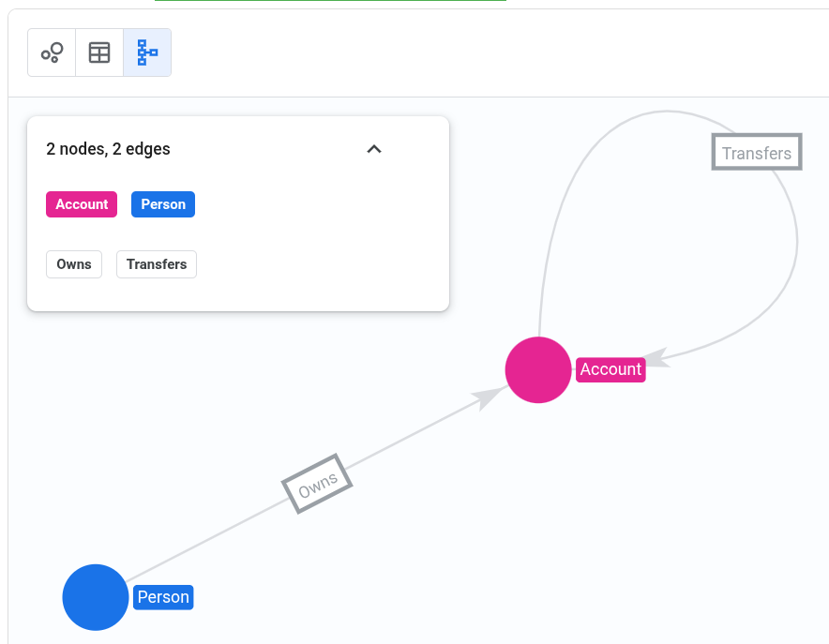Viewport: 829px width, 644px height.
Task: Switch to the graph view icon
Action: pos(51,52)
